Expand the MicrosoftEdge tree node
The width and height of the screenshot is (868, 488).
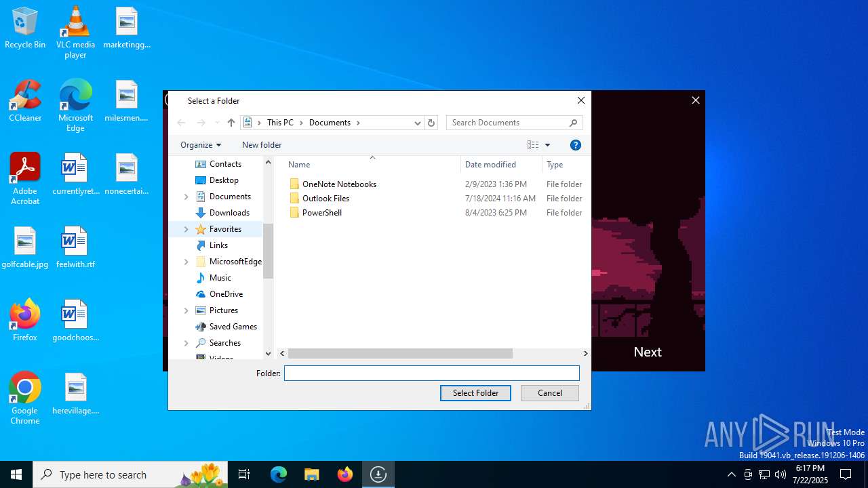tap(186, 262)
